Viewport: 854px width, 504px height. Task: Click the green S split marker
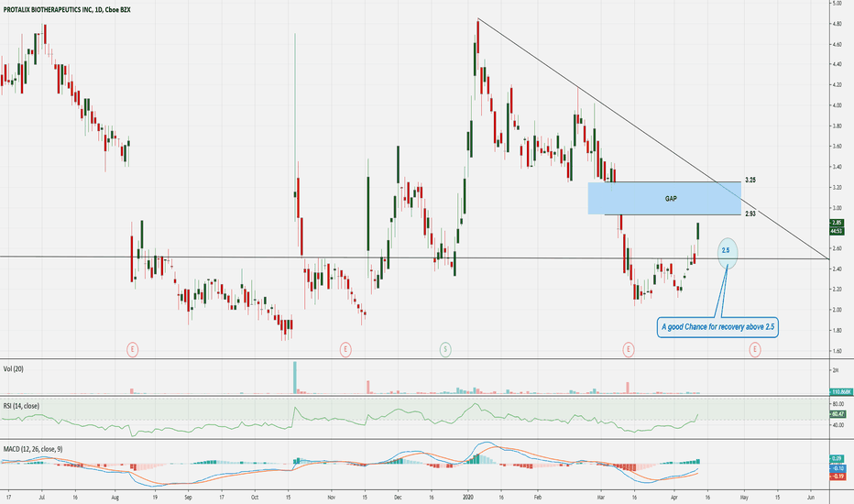point(445,349)
